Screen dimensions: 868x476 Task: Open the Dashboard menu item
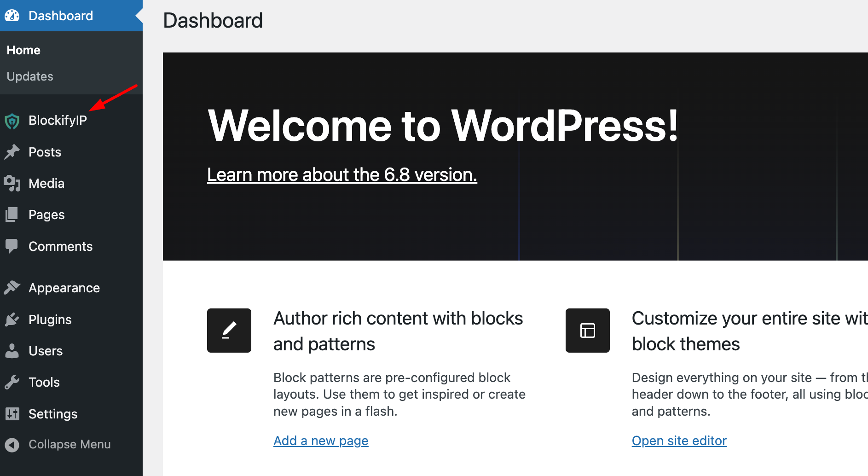point(71,16)
